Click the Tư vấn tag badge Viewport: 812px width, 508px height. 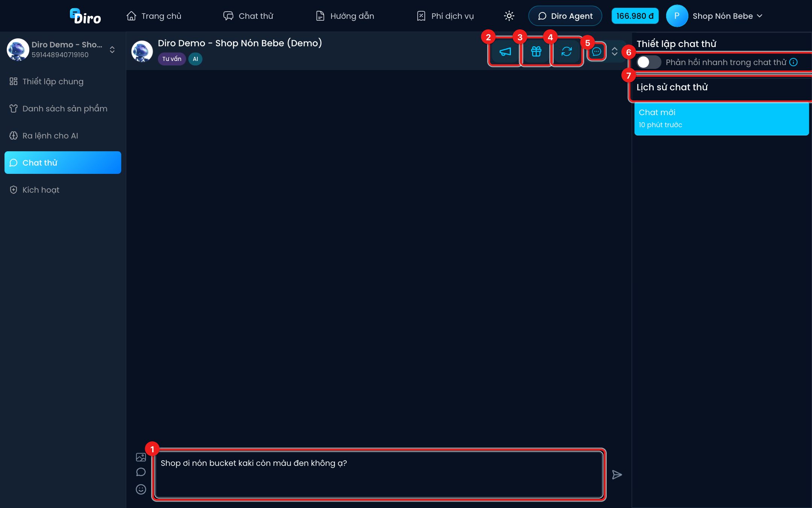point(172,59)
